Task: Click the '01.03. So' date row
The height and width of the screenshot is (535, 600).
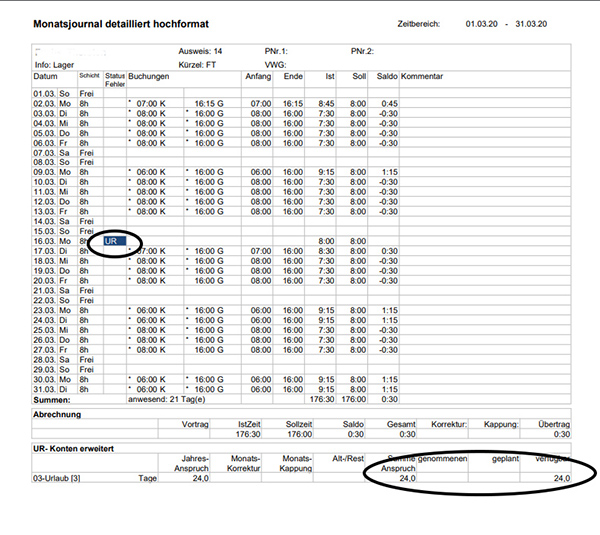Action: point(52,94)
